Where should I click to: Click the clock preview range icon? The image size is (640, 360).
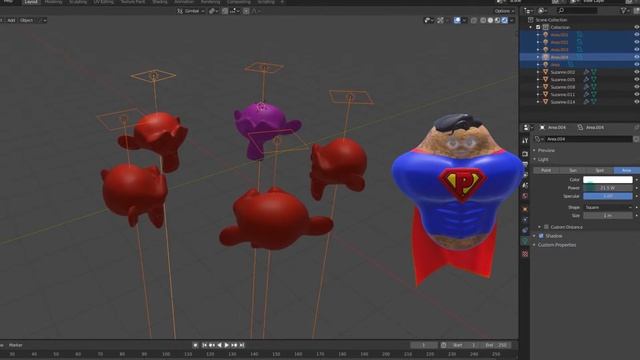444,345
